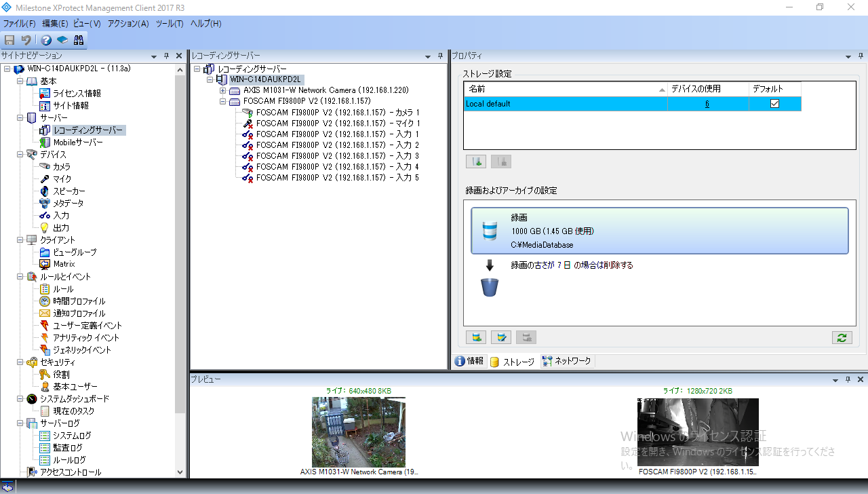This screenshot has width=868, height=494.
Task: Collapse the クライアント tree node
Action: coord(20,240)
